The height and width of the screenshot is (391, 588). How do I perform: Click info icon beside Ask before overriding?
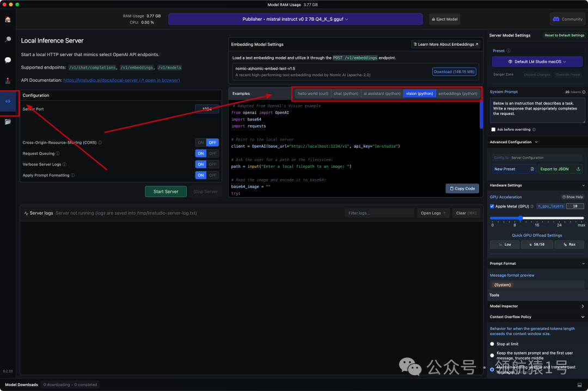coord(534,130)
